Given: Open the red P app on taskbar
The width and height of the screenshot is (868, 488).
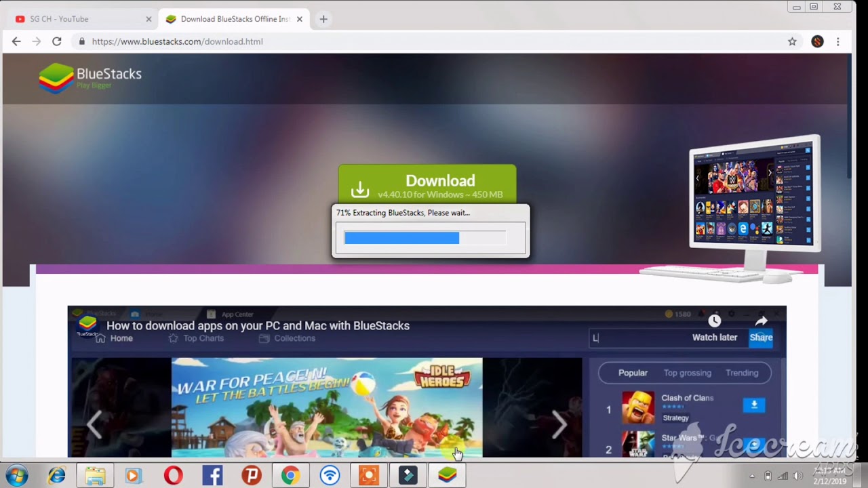Looking at the screenshot, I should [x=251, y=476].
